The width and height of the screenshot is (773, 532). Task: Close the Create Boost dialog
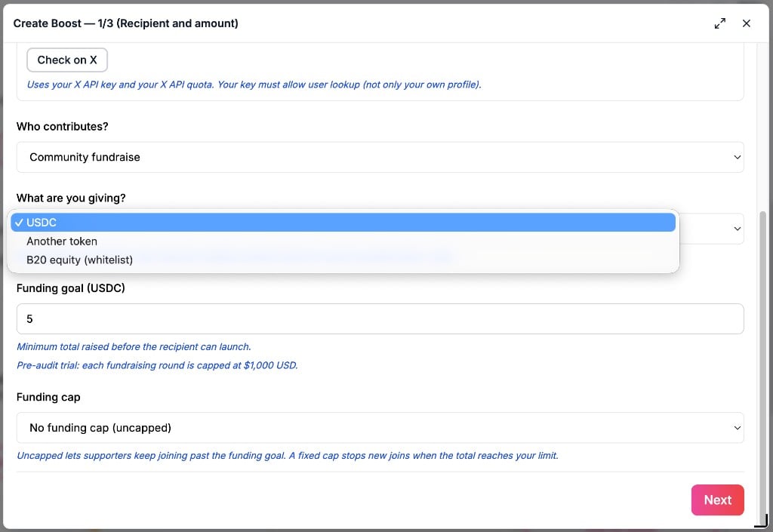747,23
